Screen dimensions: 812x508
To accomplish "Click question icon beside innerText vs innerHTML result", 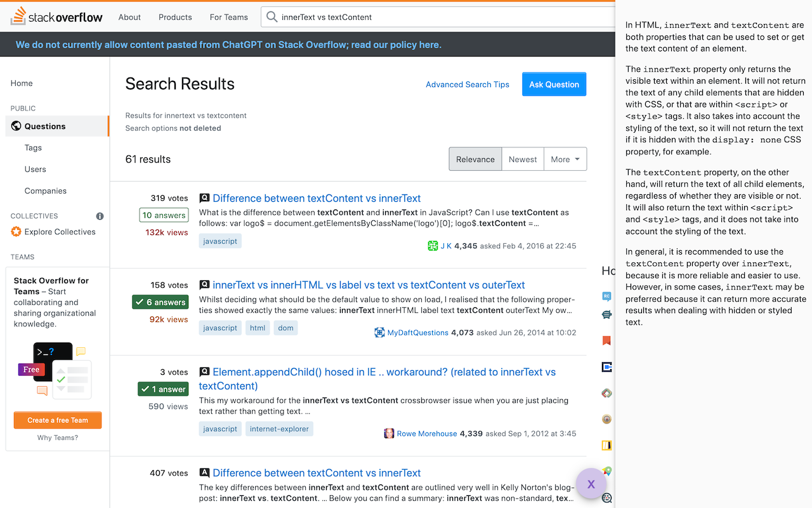I will pos(204,285).
